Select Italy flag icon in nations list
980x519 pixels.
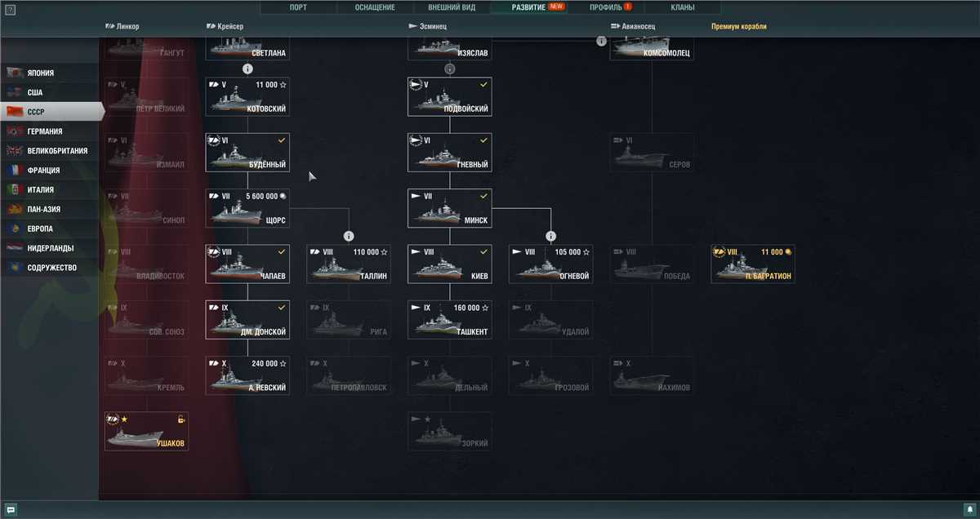click(14, 190)
